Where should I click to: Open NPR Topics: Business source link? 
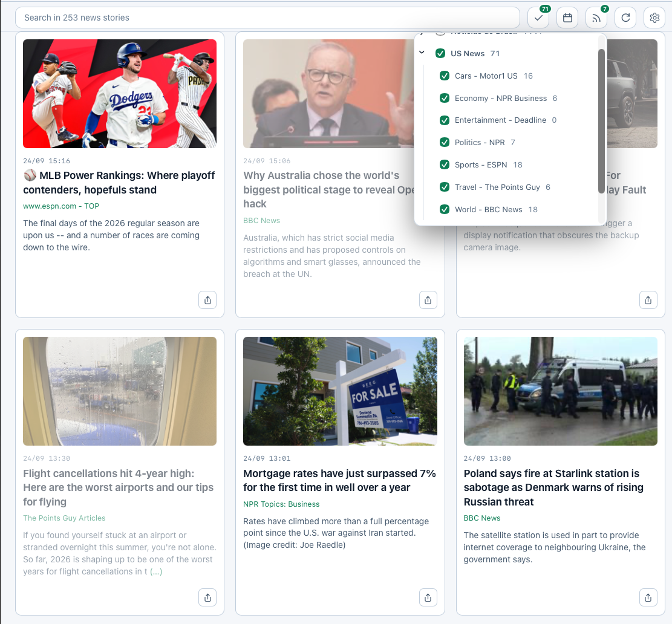tap(281, 504)
